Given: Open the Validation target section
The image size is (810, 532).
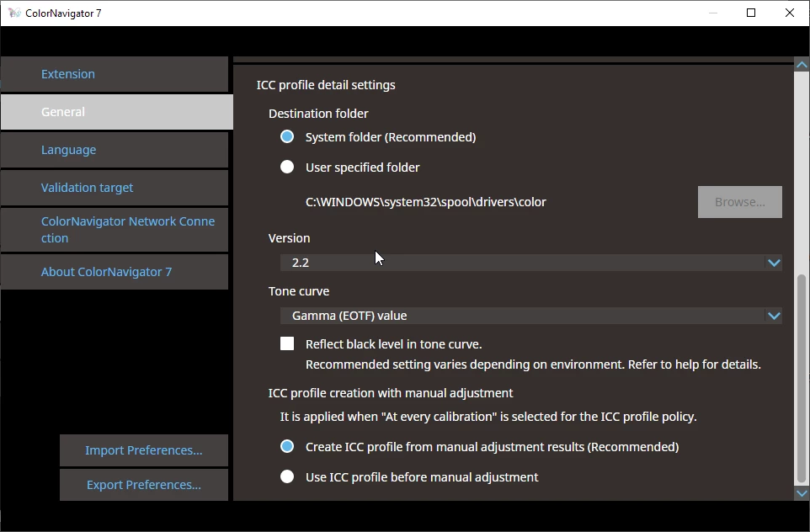Looking at the screenshot, I should coord(114,188).
